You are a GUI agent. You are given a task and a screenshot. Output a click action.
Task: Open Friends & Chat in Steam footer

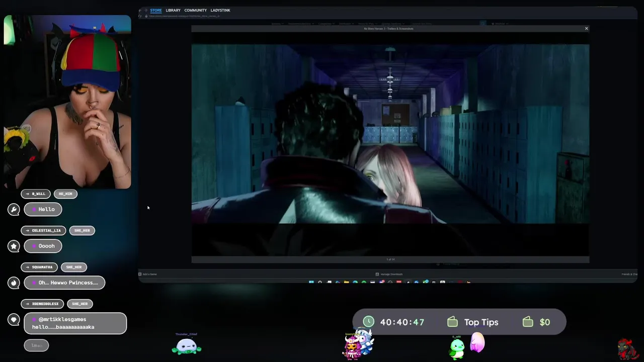pos(629,274)
